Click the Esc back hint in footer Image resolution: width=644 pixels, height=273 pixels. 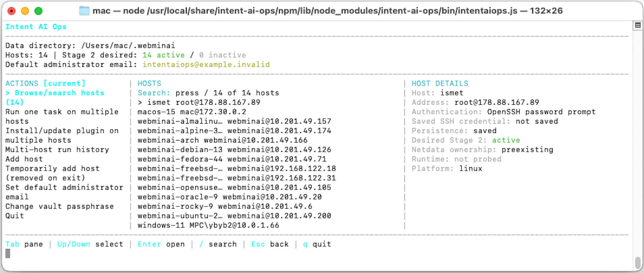tap(270, 244)
